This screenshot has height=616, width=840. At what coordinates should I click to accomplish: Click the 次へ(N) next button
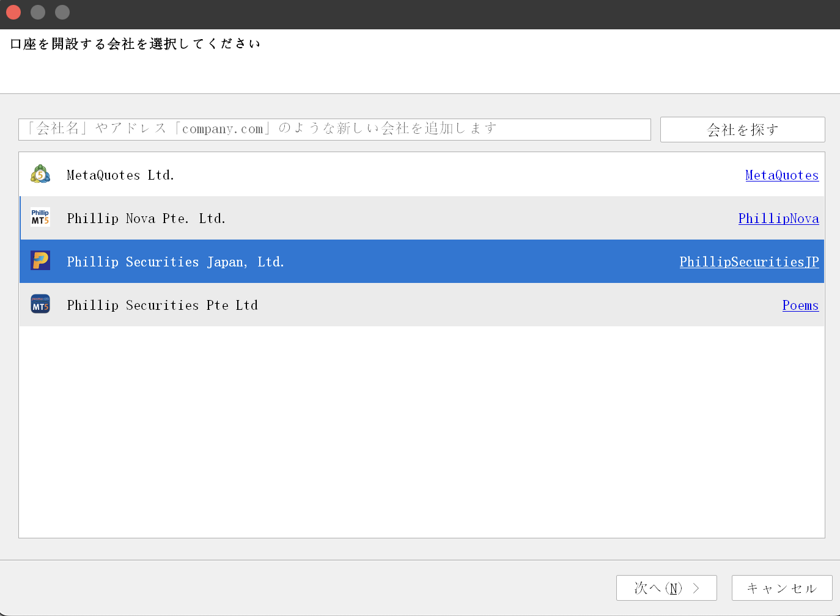pyautogui.click(x=666, y=588)
